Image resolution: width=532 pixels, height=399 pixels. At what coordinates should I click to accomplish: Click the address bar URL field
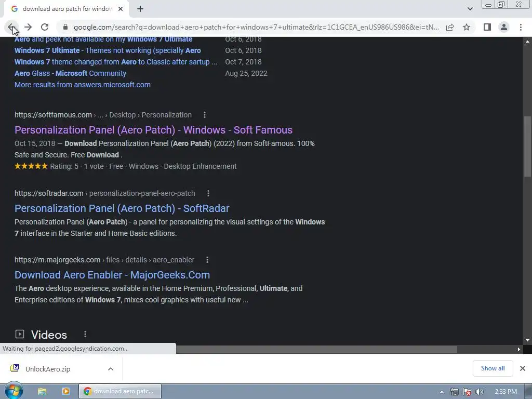click(x=256, y=27)
